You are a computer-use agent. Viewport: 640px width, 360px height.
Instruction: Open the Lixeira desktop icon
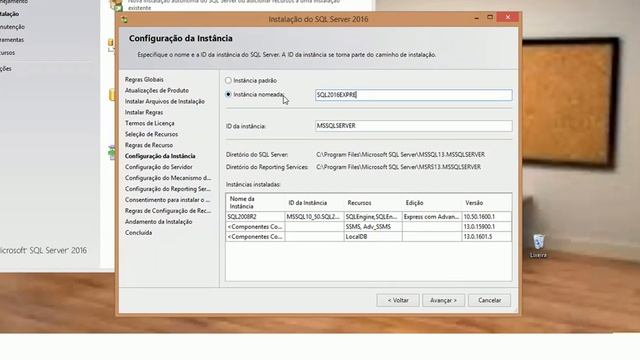(538, 246)
